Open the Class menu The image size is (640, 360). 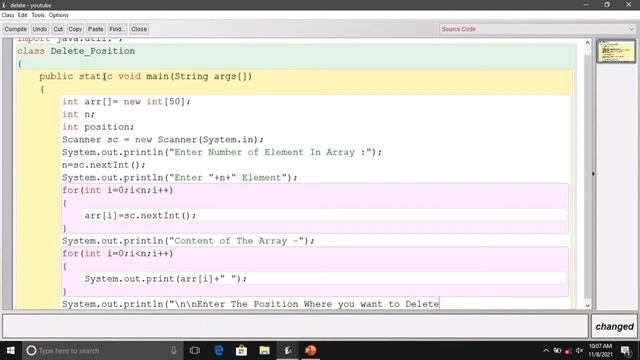[x=8, y=15]
